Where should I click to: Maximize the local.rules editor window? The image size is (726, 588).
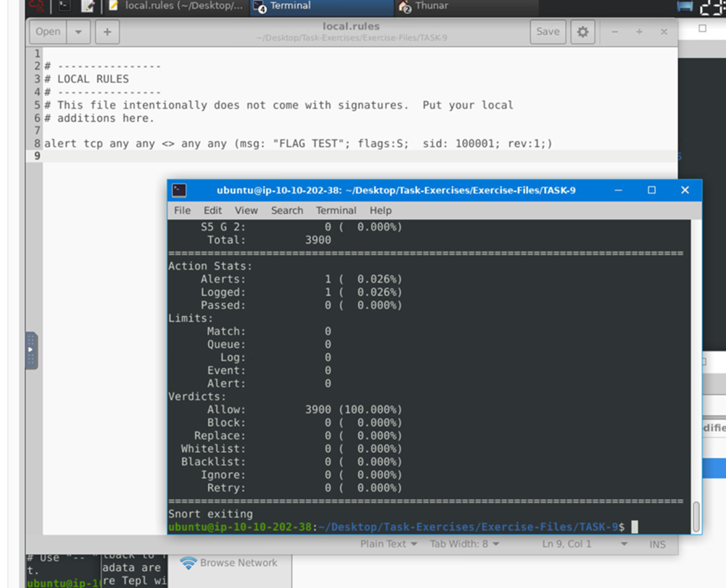click(x=639, y=32)
